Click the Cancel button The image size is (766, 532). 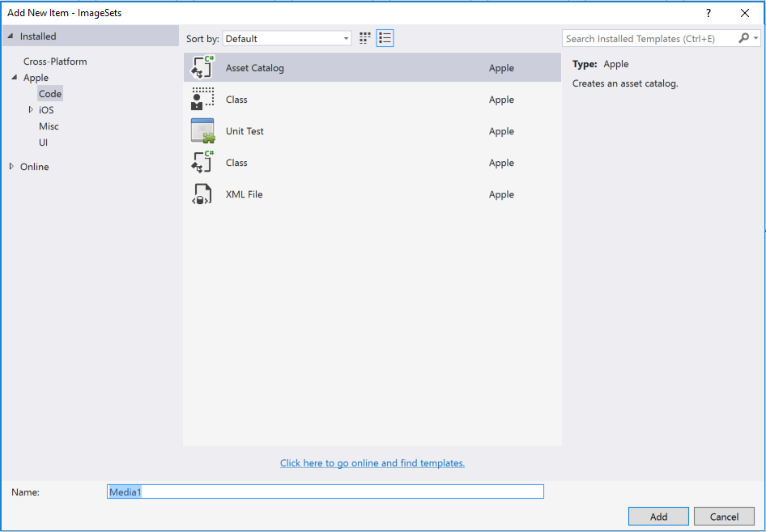(724, 516)
